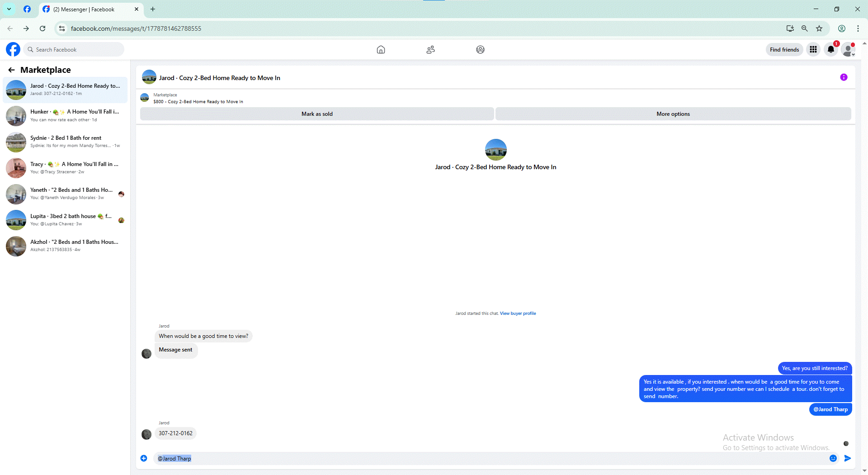
Task: Click the install app icon in address bar
Action: tap(790, 28)
